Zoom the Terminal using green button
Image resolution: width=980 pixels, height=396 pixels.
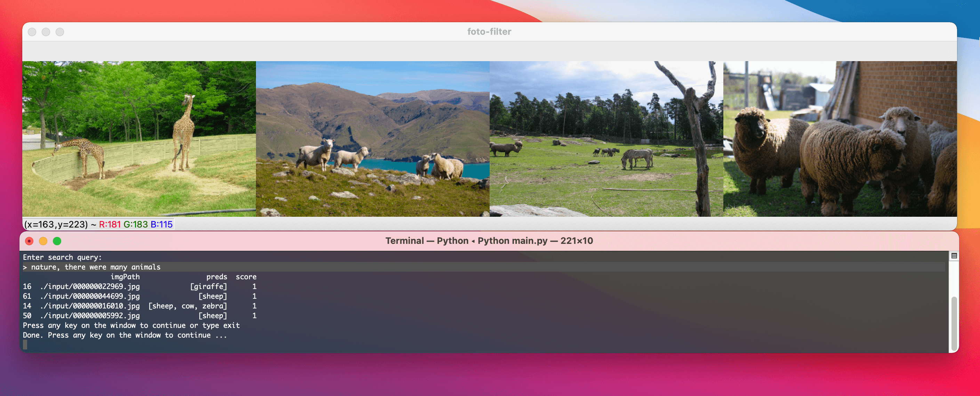pyautogui.click(x=57, y=241)
